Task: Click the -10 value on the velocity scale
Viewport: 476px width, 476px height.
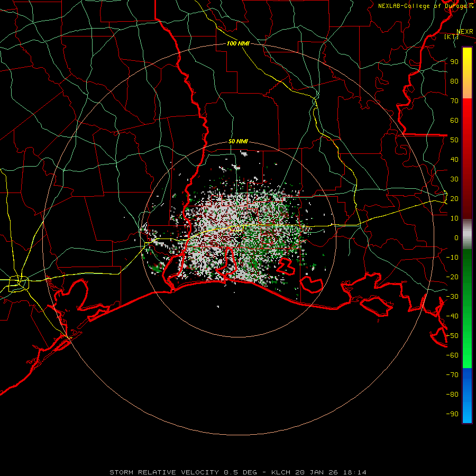Action: [452, 258]
